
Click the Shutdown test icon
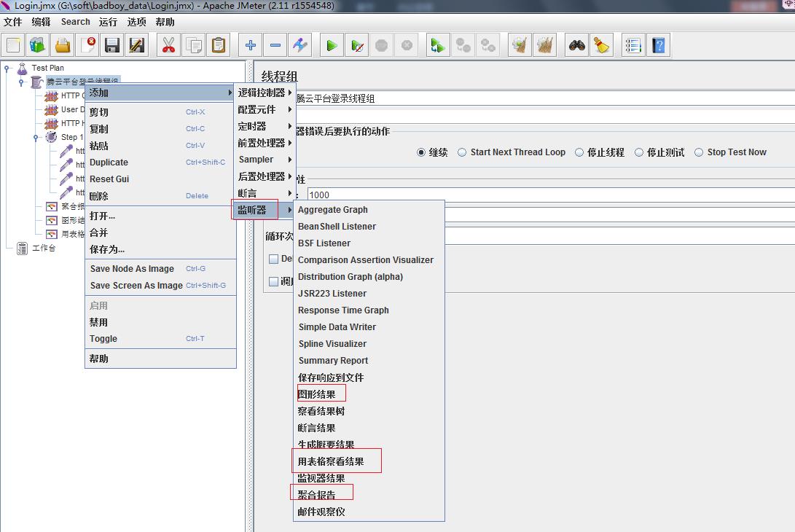[407, 45]
